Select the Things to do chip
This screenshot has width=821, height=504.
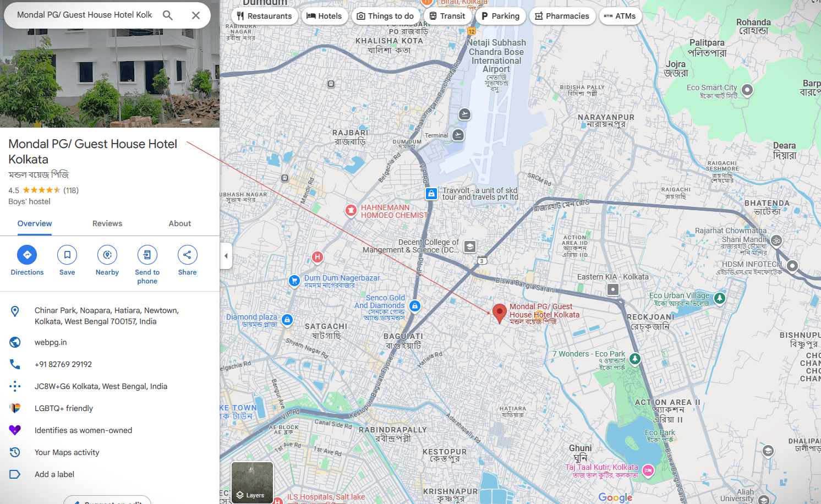pyautogui.click(x=386, y=16)
